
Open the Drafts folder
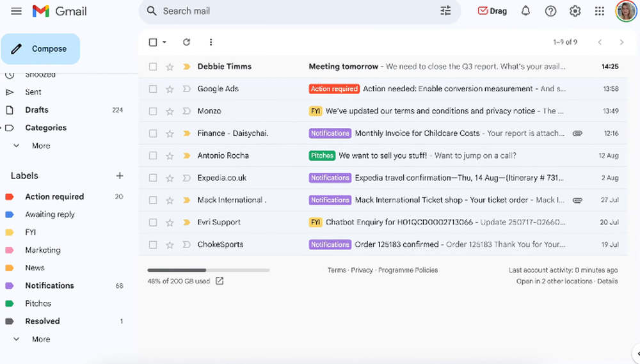tap(36, 110)
